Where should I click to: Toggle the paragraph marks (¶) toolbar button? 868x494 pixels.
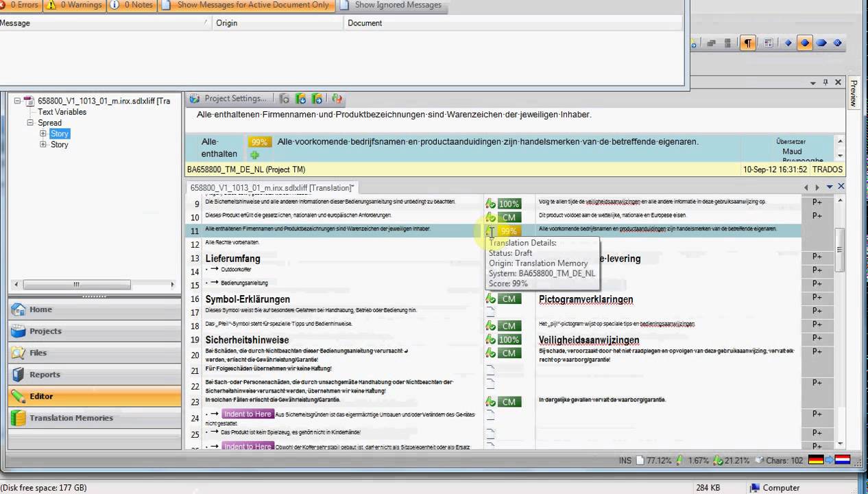(748, 43)
